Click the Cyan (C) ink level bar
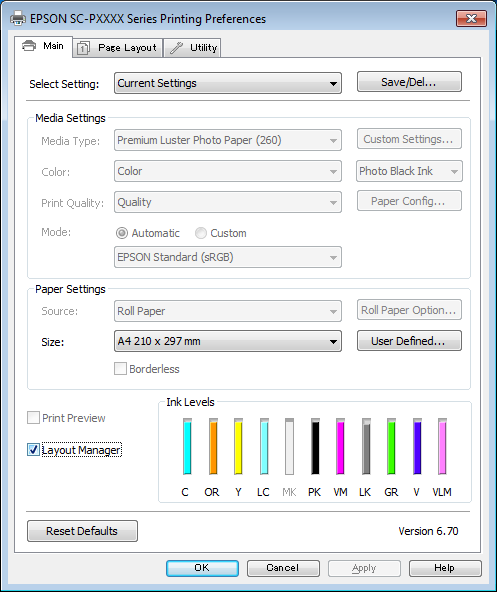The image size is (497, 592). pos(187,446)
